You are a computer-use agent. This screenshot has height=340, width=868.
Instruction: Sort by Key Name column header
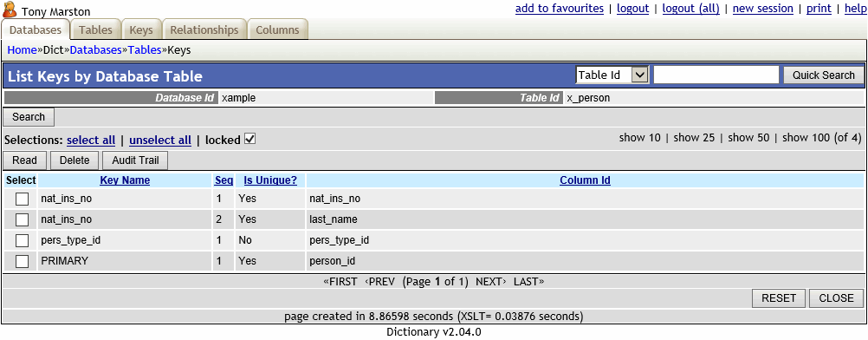point(125,180)
